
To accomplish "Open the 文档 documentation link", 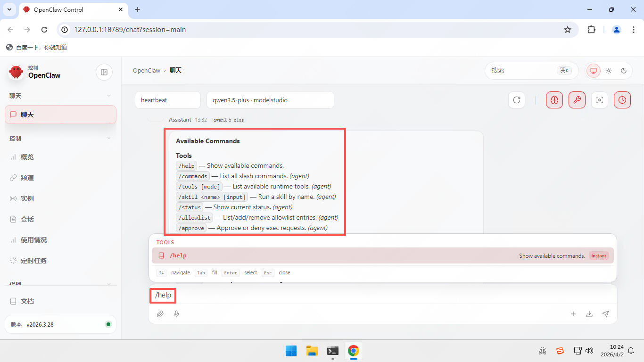I will pos(60,301).
